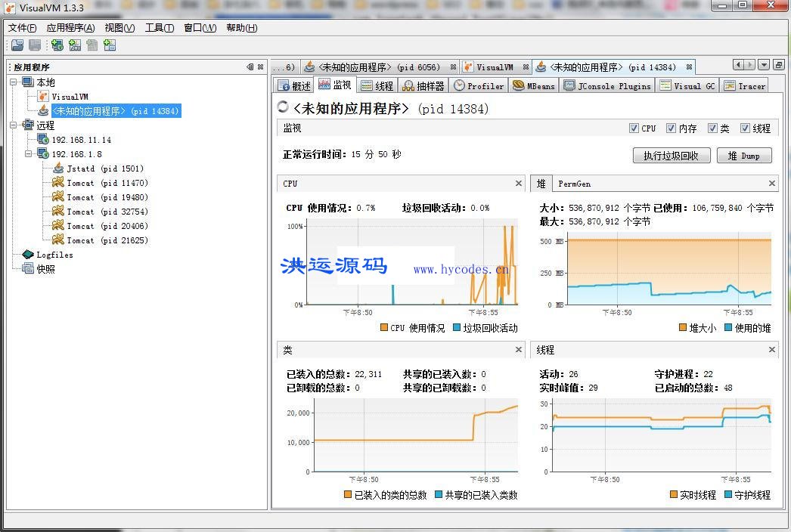The height and width of the screenshot is (532, 791).
Task: Open the 工具(T) menu
Action: coord(160,28)
